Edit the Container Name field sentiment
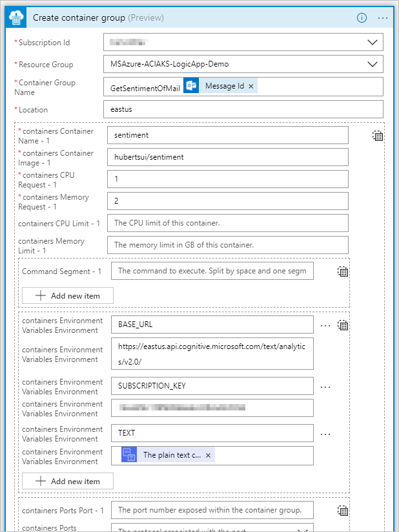The height and width of the screenshot is (532, 399). [228, 135]
